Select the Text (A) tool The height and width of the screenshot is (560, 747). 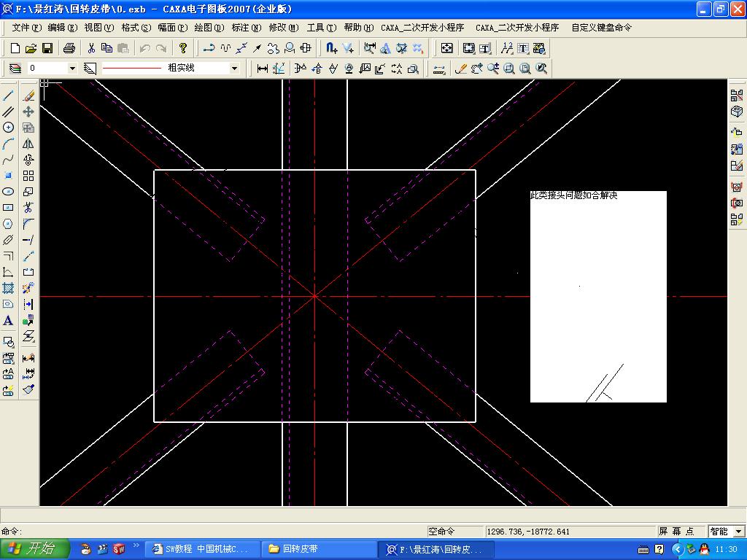(x=8, y=321)
